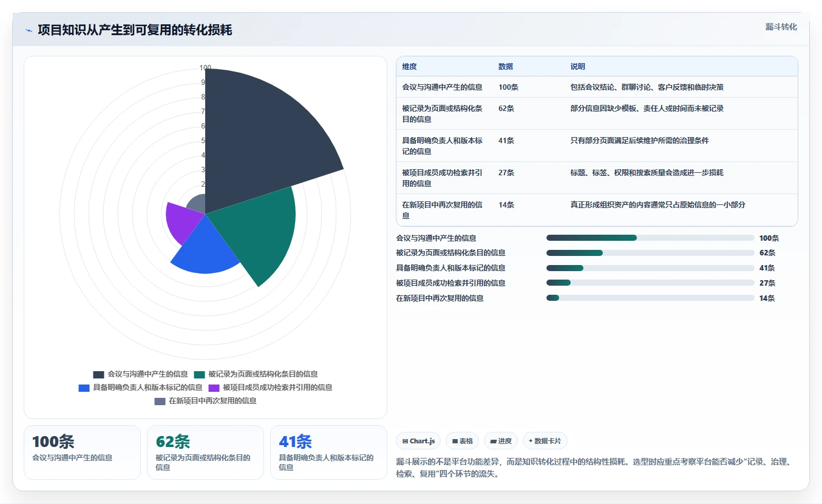Screen dimensions: 822x504
Task: Open the 41条 data card
Action: 328,452
